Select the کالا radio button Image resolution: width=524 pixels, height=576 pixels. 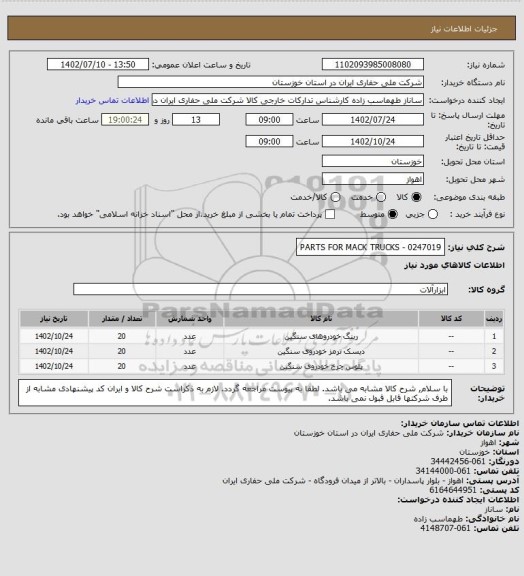tap(416, 197)
